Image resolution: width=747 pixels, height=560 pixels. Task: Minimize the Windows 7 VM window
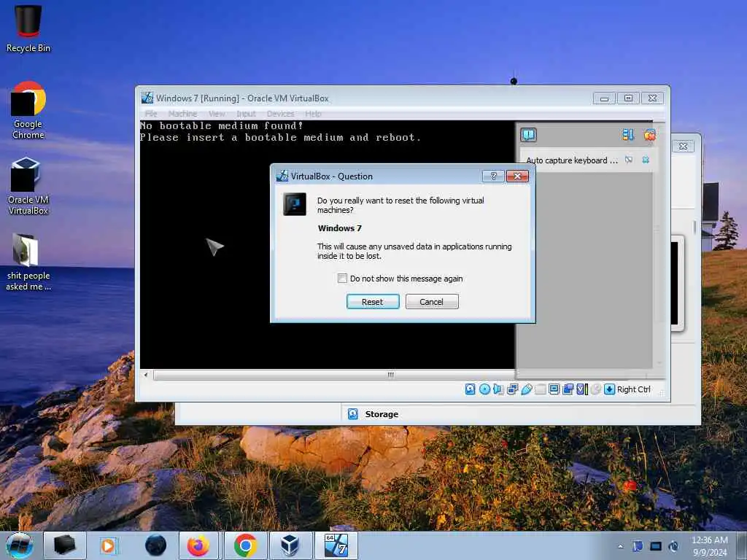pos(604,98)
